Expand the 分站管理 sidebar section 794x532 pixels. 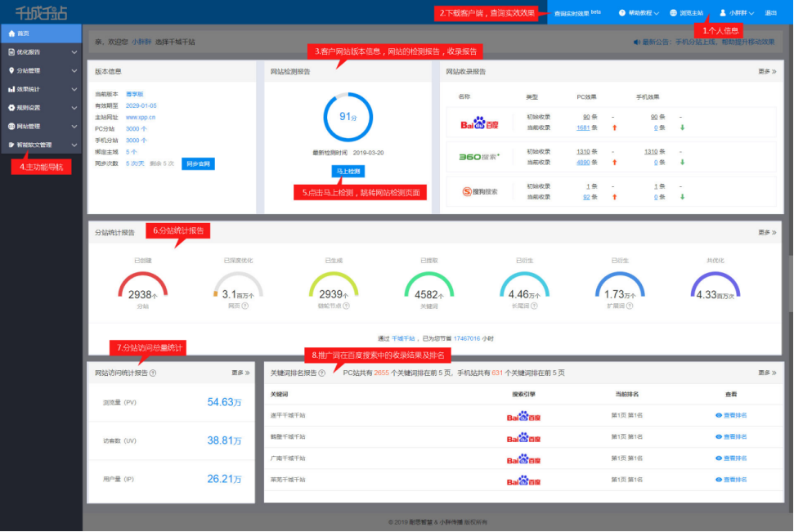tap(41, 71)
